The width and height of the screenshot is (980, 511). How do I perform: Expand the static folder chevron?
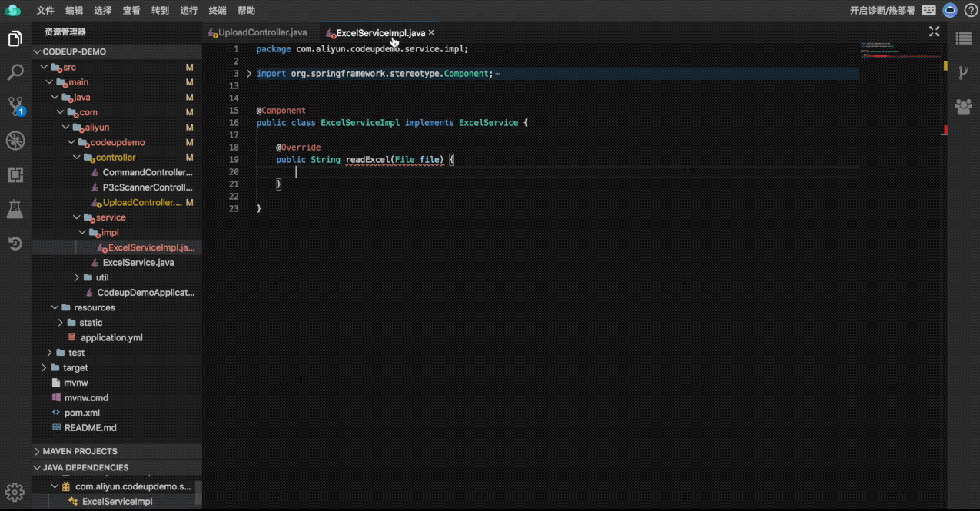pos(61,323)
